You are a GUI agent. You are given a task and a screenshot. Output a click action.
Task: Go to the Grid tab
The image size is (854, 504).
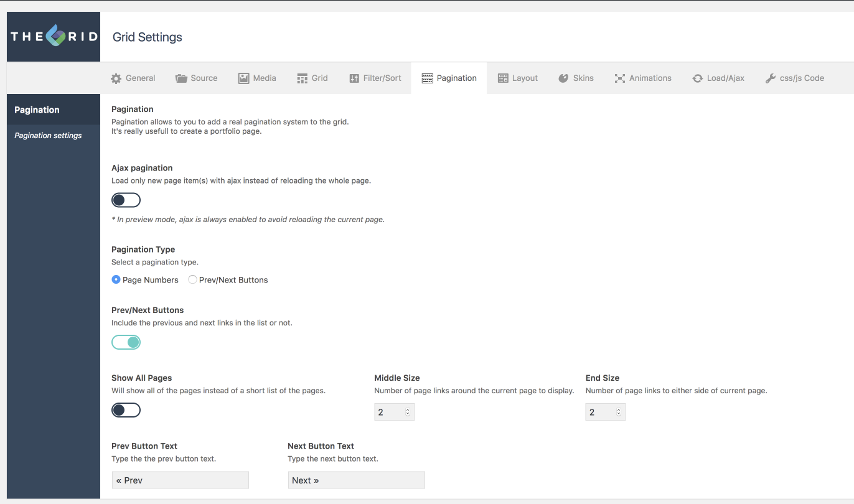coord(312,78)
